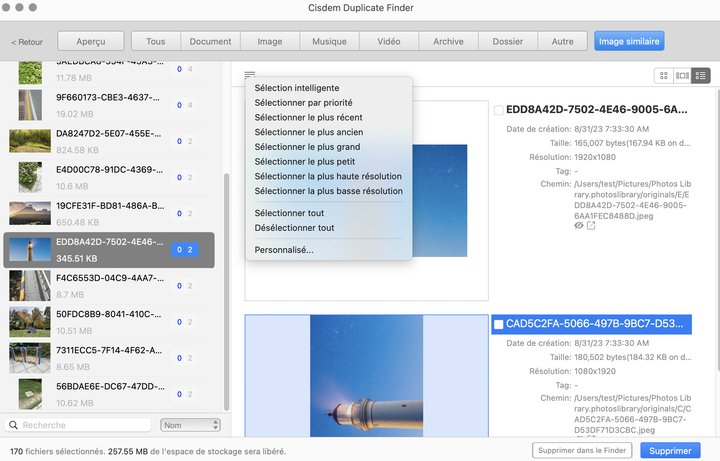
Task: Switch to the Musique tab
Action: pyautogui.click(x=329, y=41)
